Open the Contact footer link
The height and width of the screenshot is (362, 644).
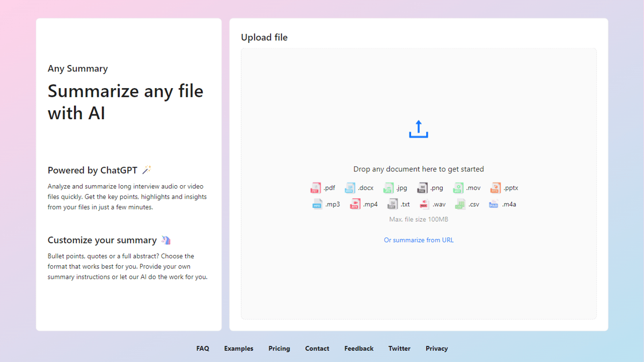317,349
